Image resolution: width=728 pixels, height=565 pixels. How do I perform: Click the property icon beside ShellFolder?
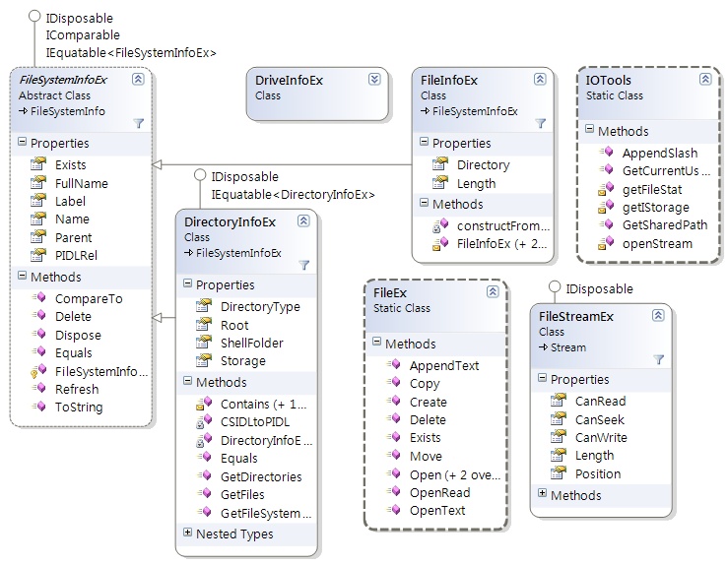(x=203, y=343)
